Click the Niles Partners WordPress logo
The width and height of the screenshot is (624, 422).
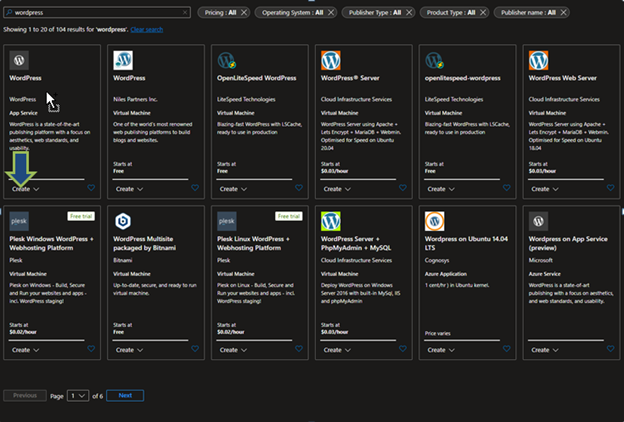[123, 60]
